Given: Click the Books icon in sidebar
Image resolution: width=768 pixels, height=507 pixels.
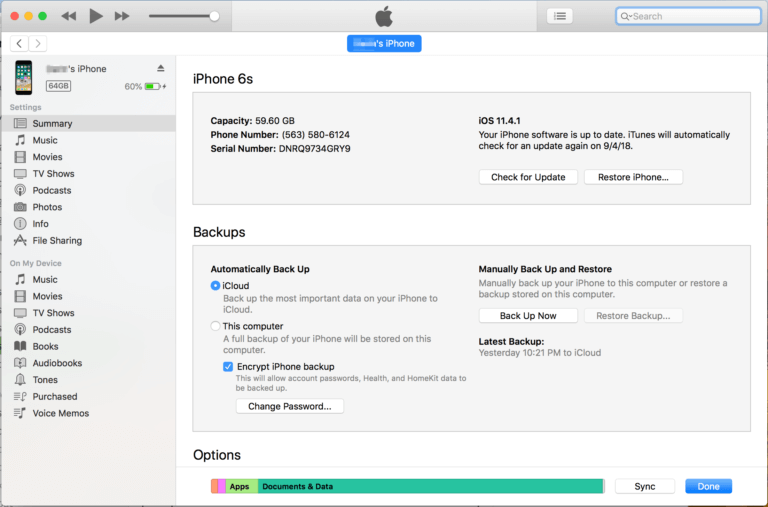Looking at the screenshot, I should coord(20,346).
